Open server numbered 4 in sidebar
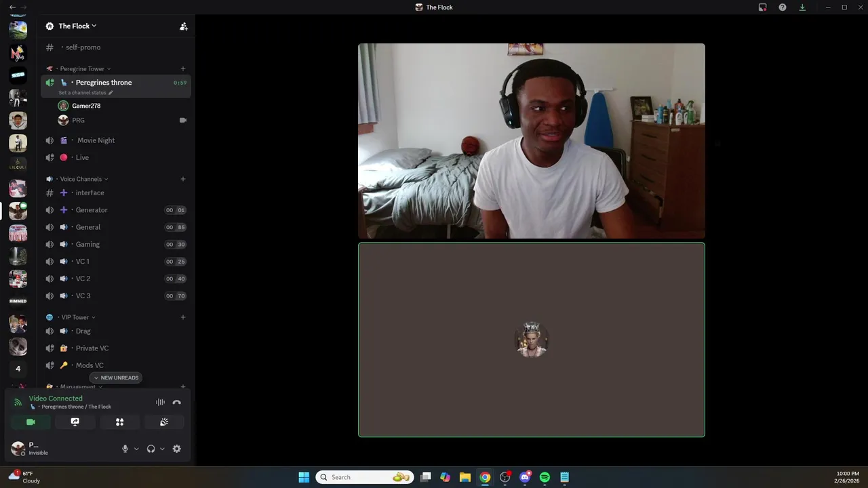This screenshot has width=868, height=488. coord(18,369)
